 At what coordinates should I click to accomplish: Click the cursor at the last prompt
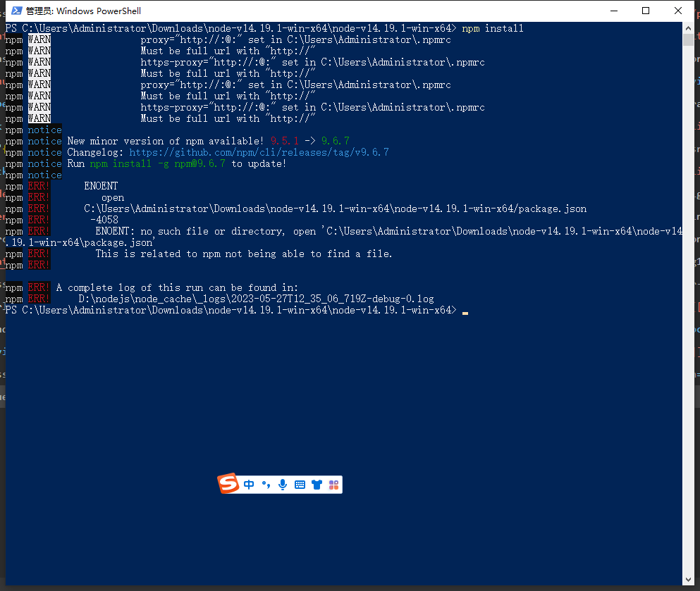click(x=465, y=313)
